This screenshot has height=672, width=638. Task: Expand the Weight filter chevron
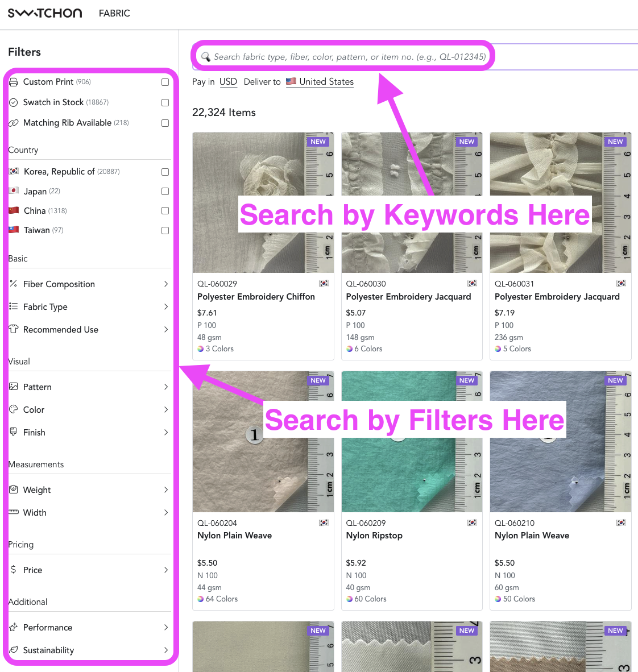click(166, 490)
